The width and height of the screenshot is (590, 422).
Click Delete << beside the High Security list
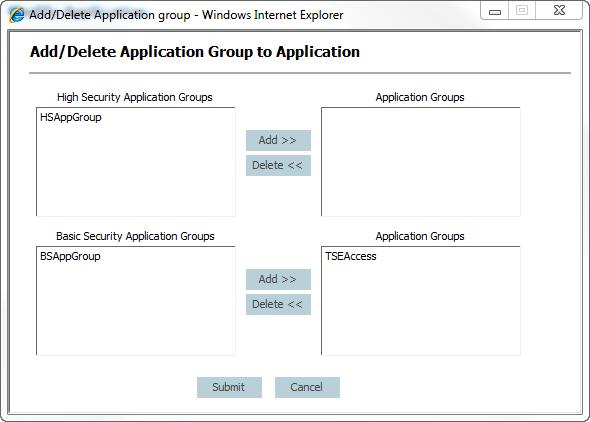278,165
